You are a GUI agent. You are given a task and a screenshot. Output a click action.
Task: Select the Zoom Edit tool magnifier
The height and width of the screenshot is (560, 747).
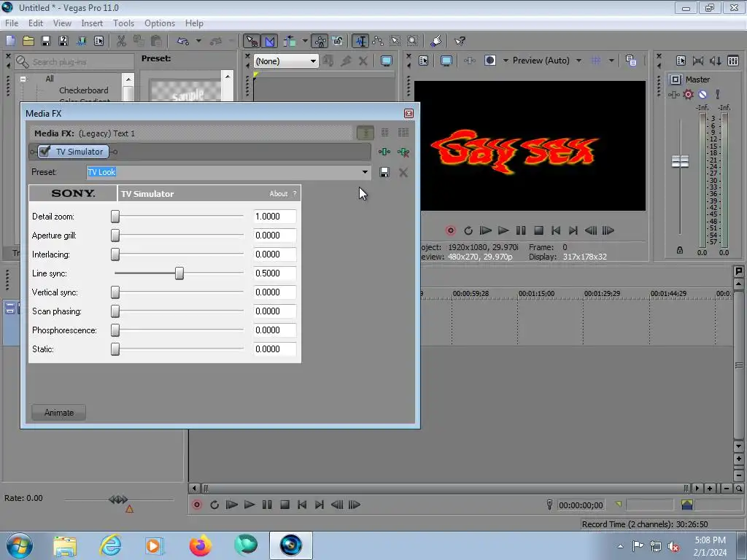(413, 41)
